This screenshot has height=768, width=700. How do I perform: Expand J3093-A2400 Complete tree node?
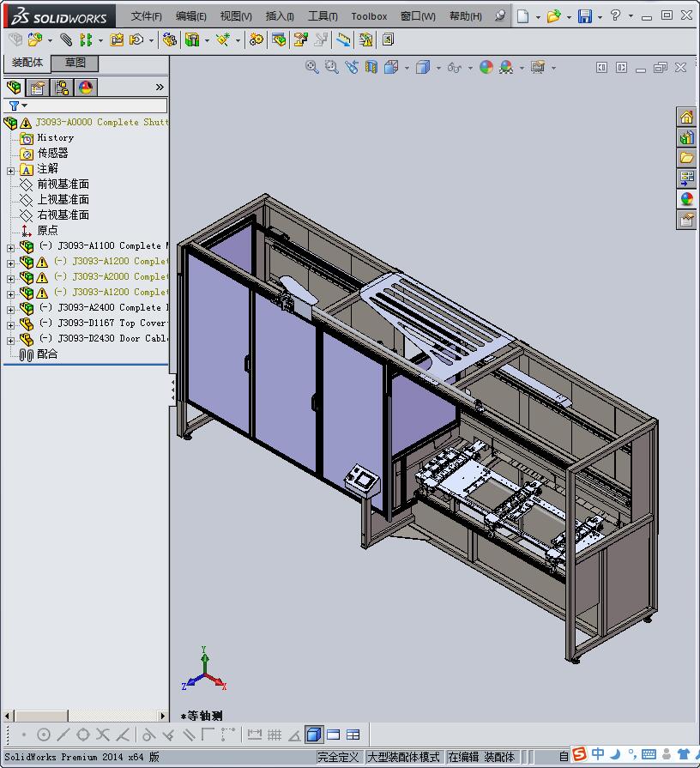pos(11,310)
